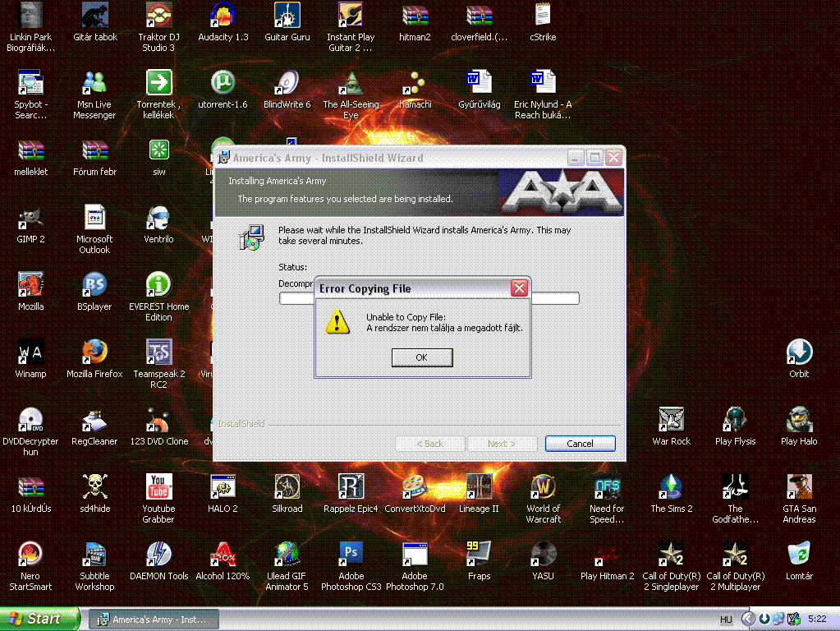Launch DAEMON Tools from desktop
This screenshot has width=840, height=631.
point(158,555)
